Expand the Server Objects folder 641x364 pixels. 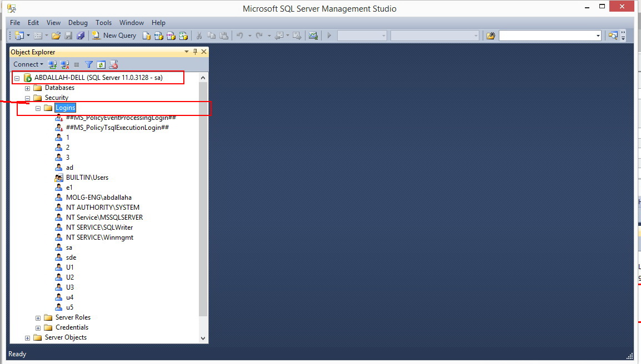click(x=27, y=338)
